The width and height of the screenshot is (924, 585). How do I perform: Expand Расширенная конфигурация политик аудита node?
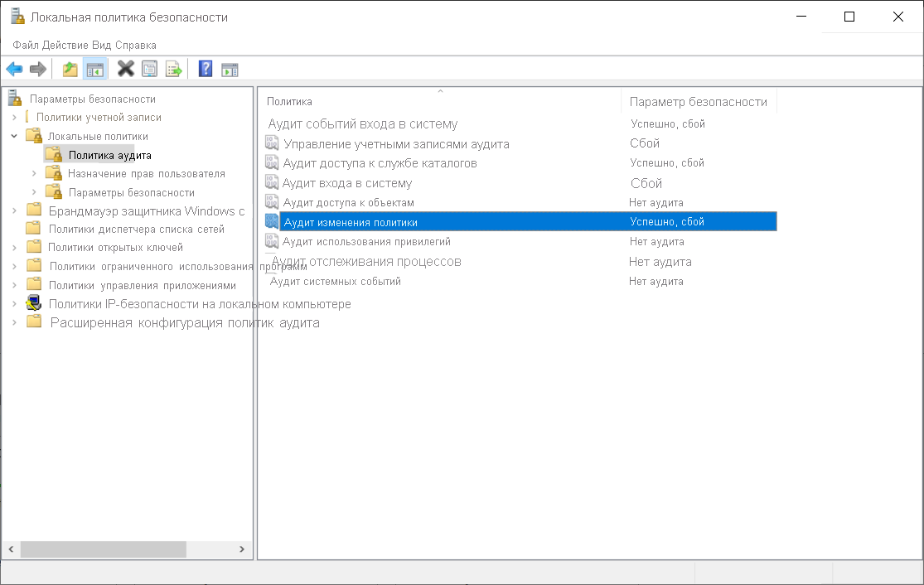[15, 322]
